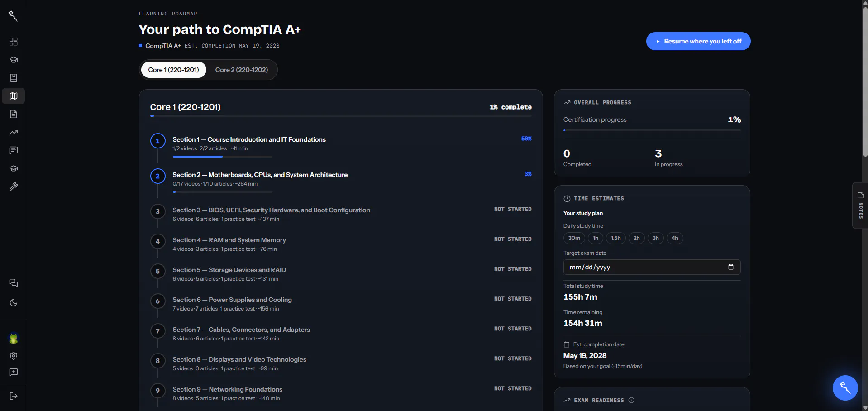Image resolution: width=868 pixels, height=411 pixels.
Task: Click the text-message bubble icon under the analytics arrow
Action: tap(14, 150)
